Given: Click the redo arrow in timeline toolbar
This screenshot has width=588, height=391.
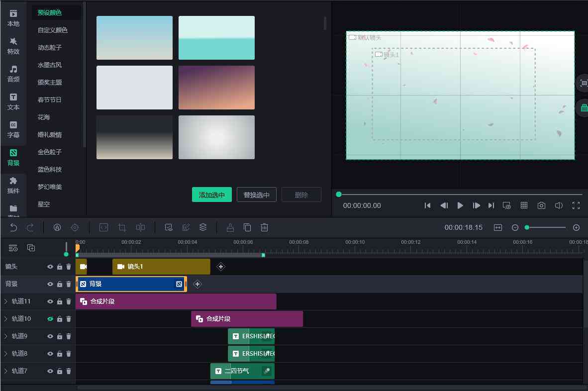Looking at the screenshot, I should 30,227.
